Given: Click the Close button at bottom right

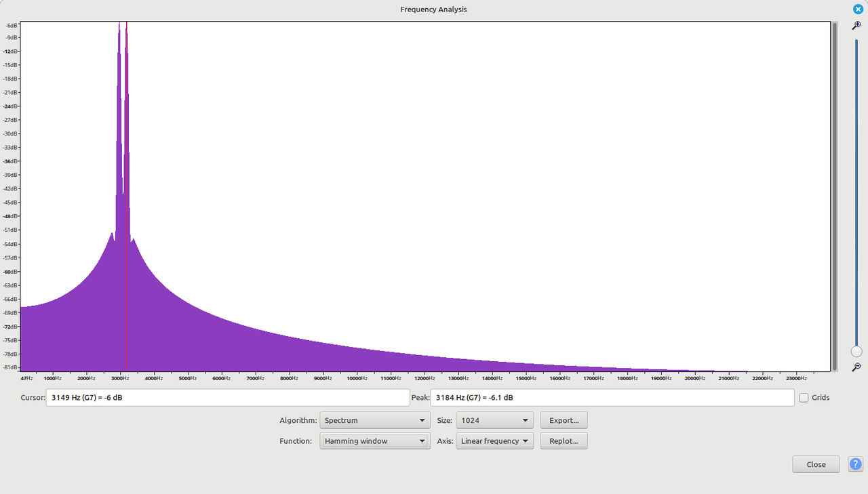Looking at the screenshot, I should click(x=816, y=464).
